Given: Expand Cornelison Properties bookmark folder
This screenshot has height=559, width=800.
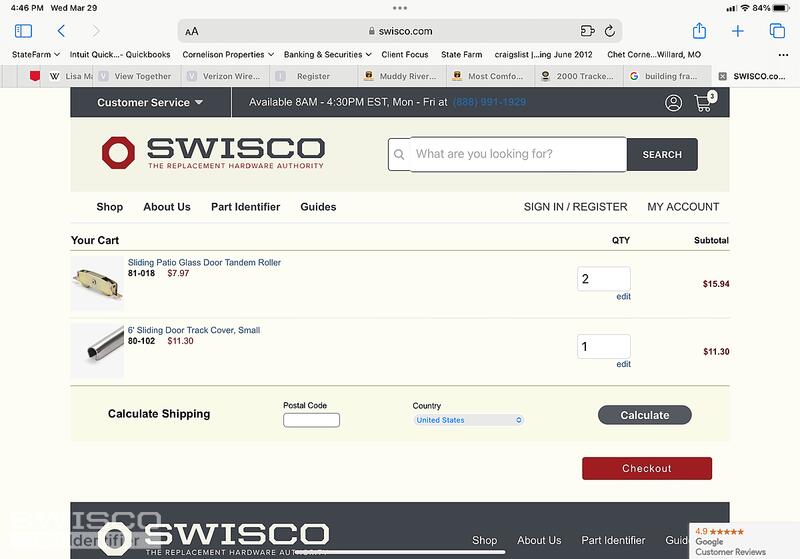Looking at the screenshot, I should (x=228, y=55).
